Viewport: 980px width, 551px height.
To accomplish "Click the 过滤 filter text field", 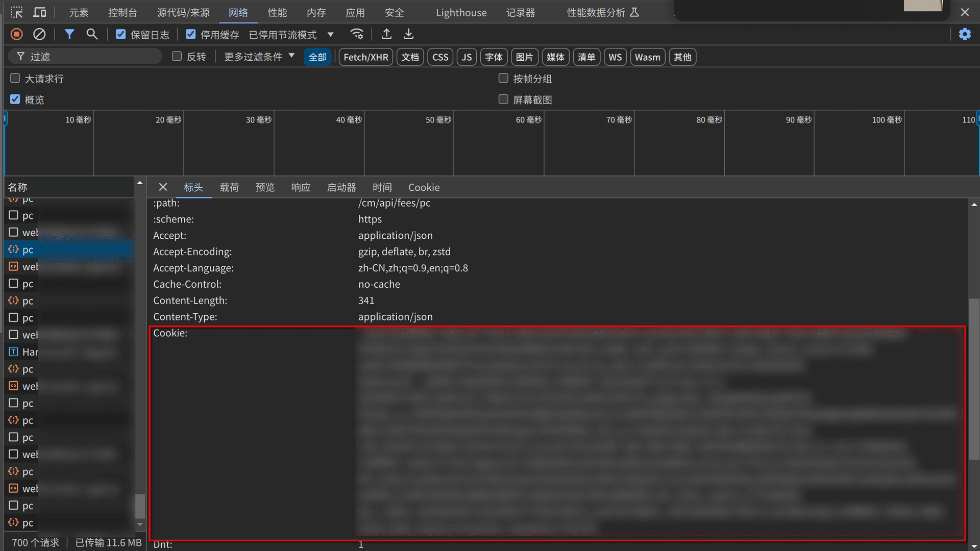I will (92, 57).
